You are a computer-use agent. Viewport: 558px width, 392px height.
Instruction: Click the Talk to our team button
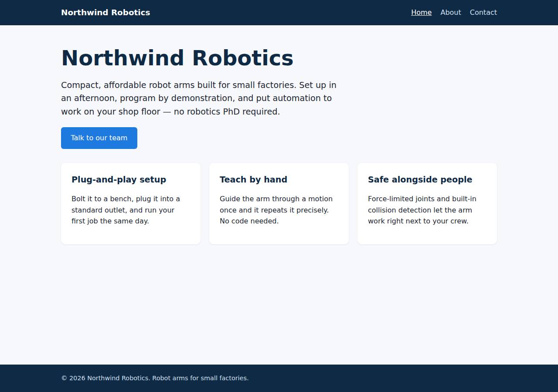coord(99,138)
